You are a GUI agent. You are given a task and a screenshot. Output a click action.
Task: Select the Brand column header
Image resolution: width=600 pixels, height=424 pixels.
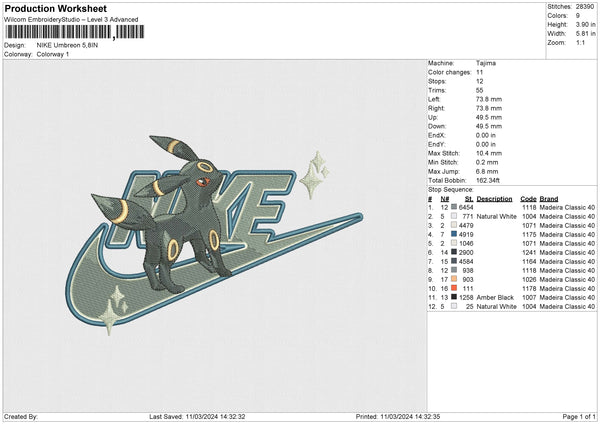coord(549,199)
